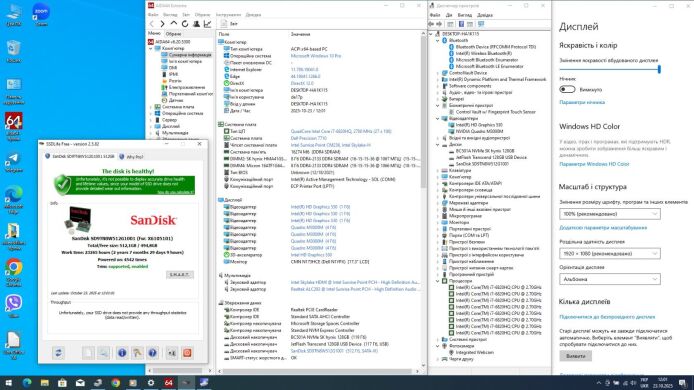Select NVIDIA Quadro M5000M in Device Manager
694x390 pixels.
pyautogui.click(x=479, y=131)
